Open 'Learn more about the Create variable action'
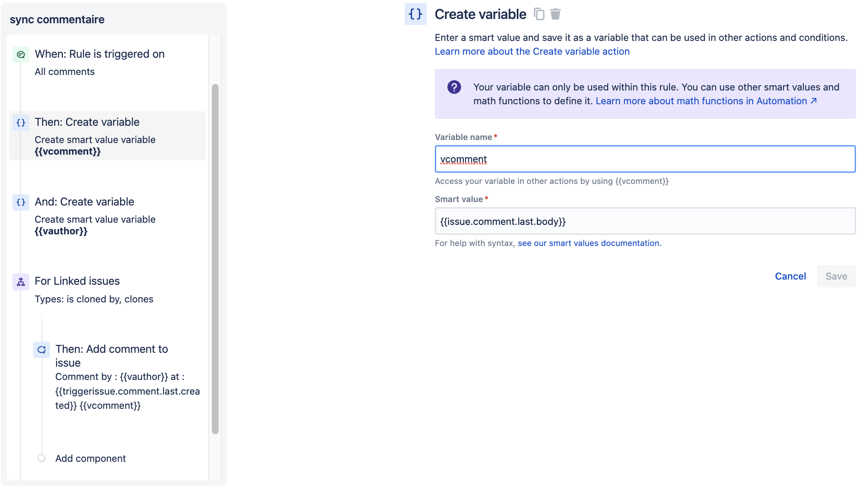Image resolution: width=868 pixels, height=498 pixels. (x=532, y=51)
